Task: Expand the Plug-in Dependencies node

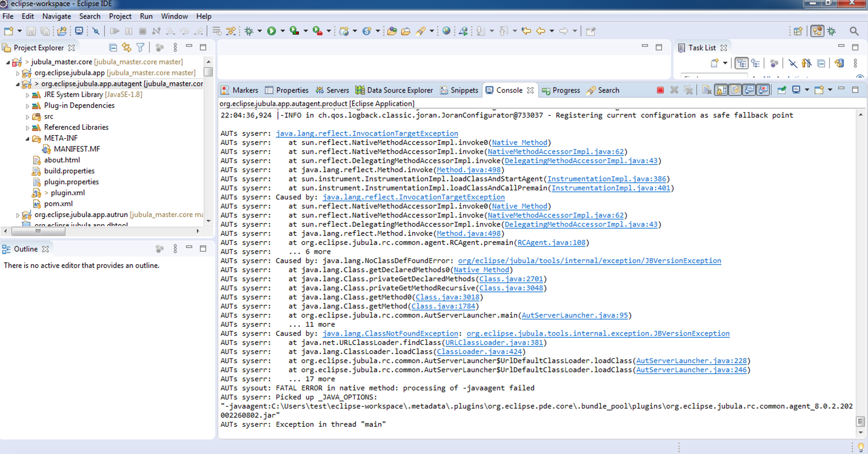Action: click(x=28, y=106)
